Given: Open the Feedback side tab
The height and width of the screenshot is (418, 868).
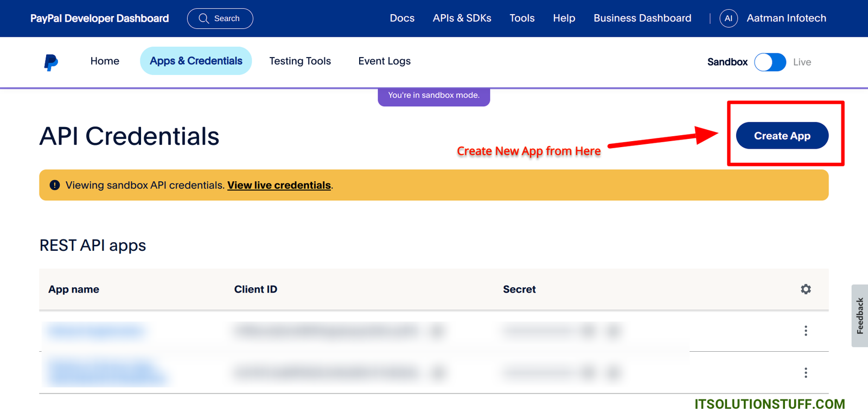Looking at the screenshot, I should coord(859,316).
